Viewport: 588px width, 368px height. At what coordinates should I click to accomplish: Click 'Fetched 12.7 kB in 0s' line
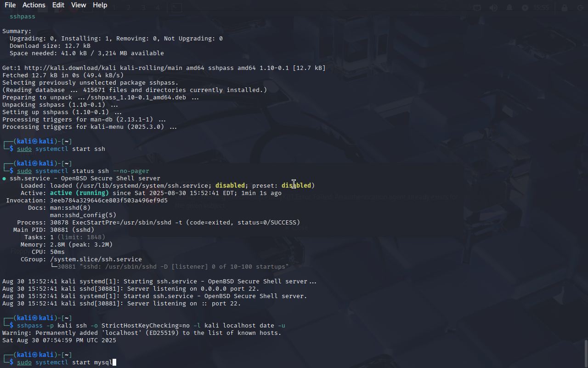coord(63,75)
